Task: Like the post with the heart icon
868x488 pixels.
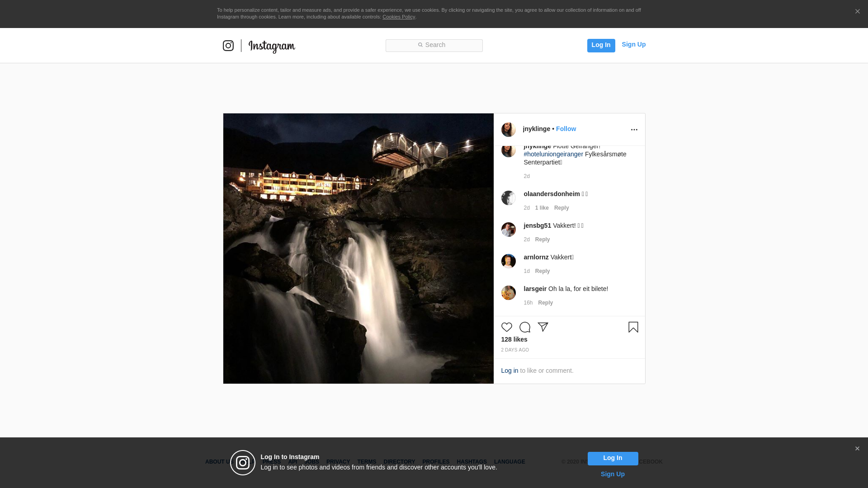Action: tap(506, 327)
